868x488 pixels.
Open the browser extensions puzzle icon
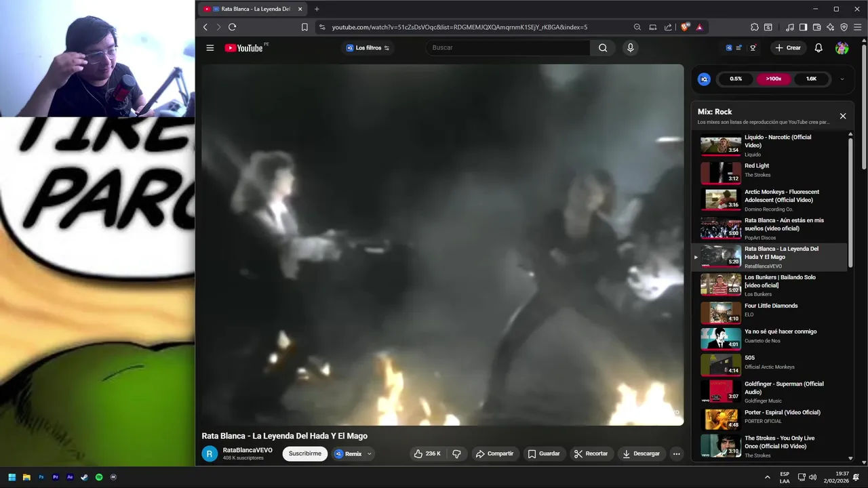[755, 27]
